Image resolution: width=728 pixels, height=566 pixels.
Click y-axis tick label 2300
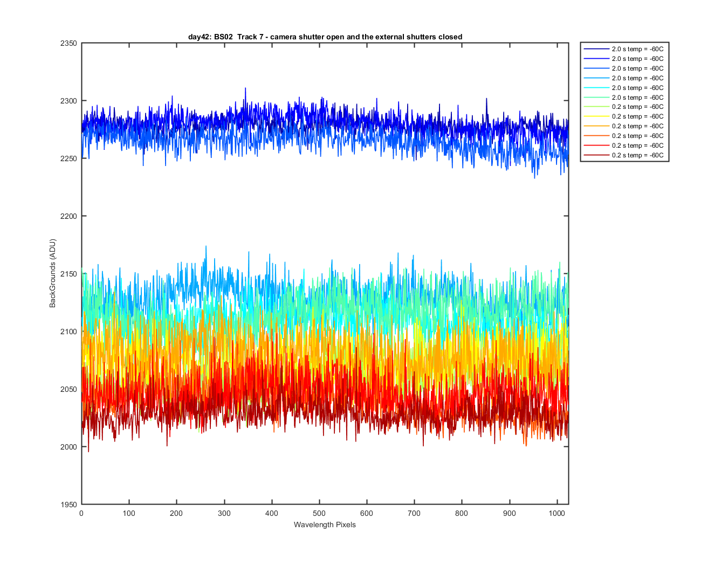[69, 101]
